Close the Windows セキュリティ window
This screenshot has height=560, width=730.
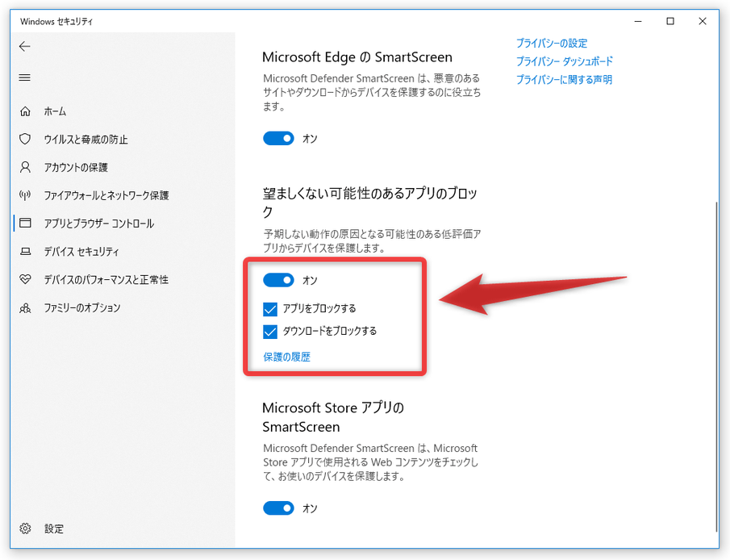pyautogui.click(x=702, y=21)
